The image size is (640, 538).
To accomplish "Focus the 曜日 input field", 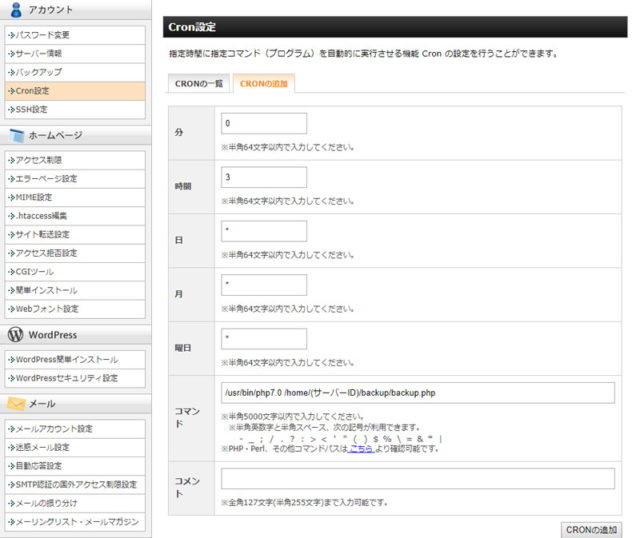I will pyautogui.click(x=264, y=339).
